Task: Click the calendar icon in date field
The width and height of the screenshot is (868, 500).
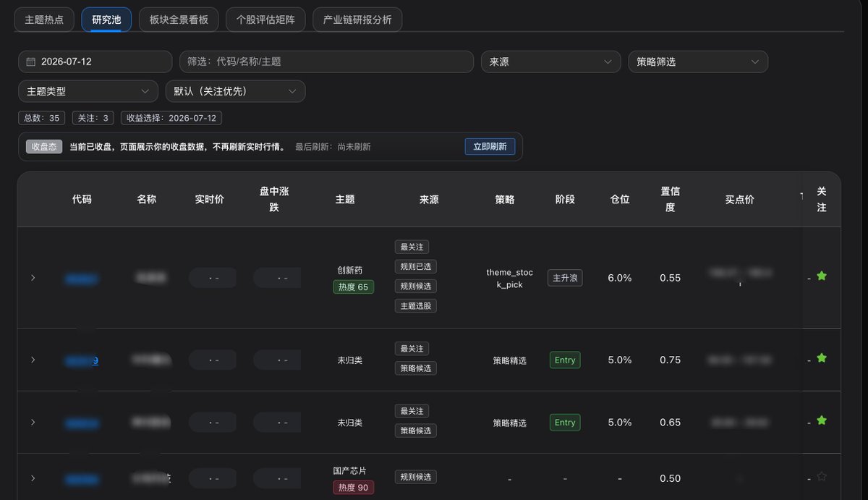Action: point(30,62)
